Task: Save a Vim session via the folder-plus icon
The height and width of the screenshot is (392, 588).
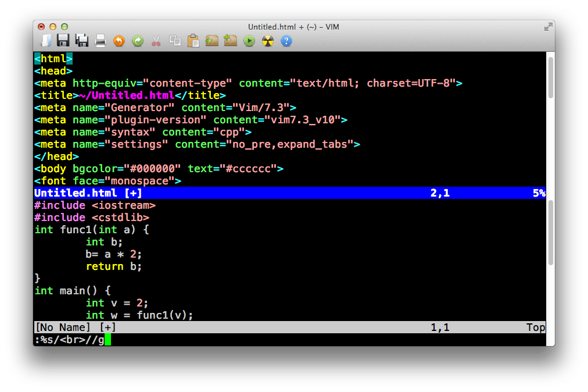Action: coord(230,41)
